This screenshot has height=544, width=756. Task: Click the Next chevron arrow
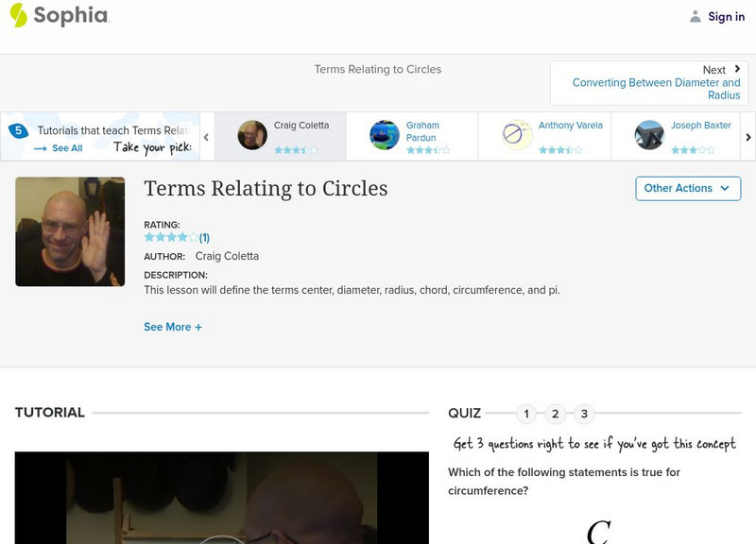click(x=737, y=69)
